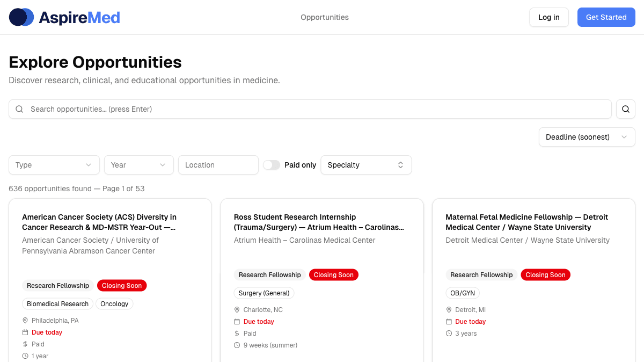Click the clock icon beside 3 years duration
Screen dimensions: 644x362
click(x=449, y=333)
